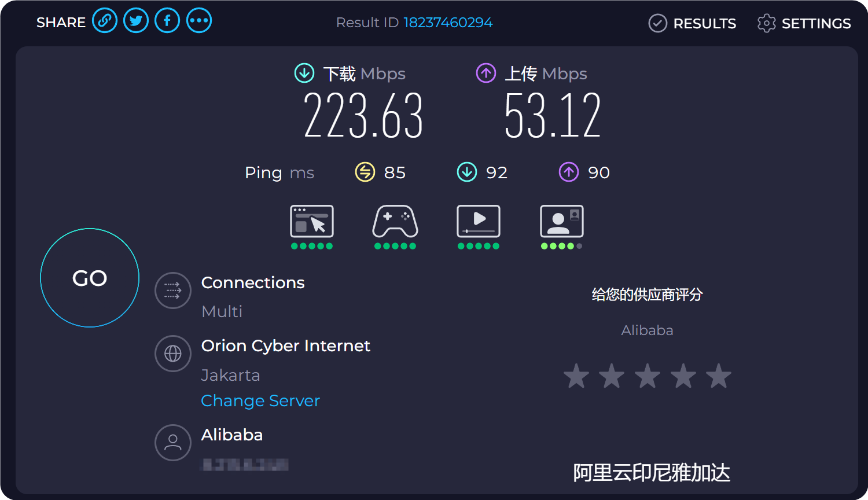Viewport: 868px width, 500px height.
Task: Click the video streaming icon
Action: 479,222
